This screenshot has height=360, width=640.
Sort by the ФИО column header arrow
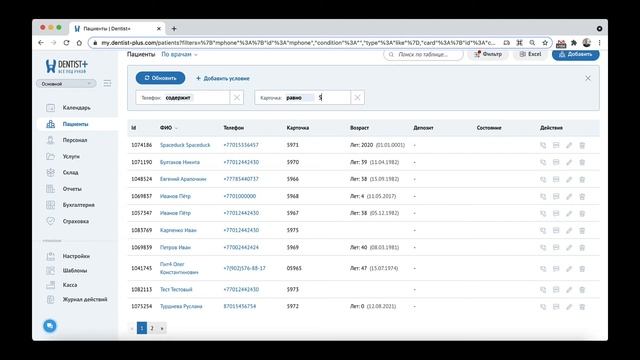[176, 128]
